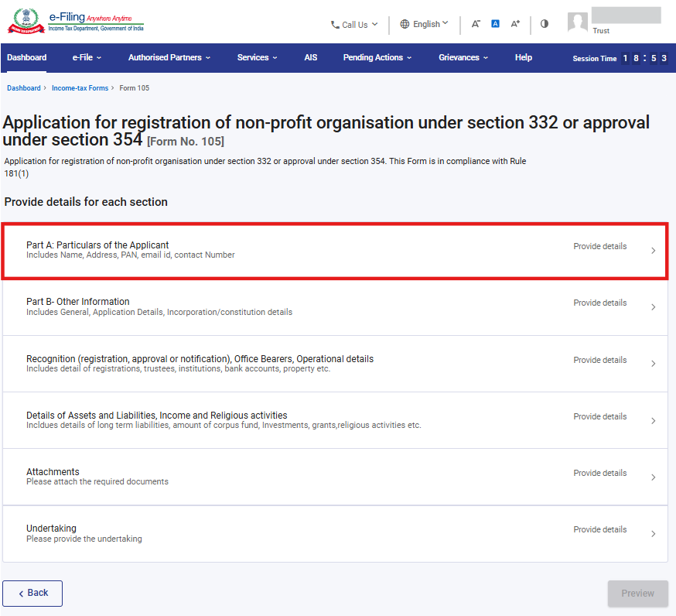Click the Back button
Viewport: 676px width, 616px height.
coord(32,593)
